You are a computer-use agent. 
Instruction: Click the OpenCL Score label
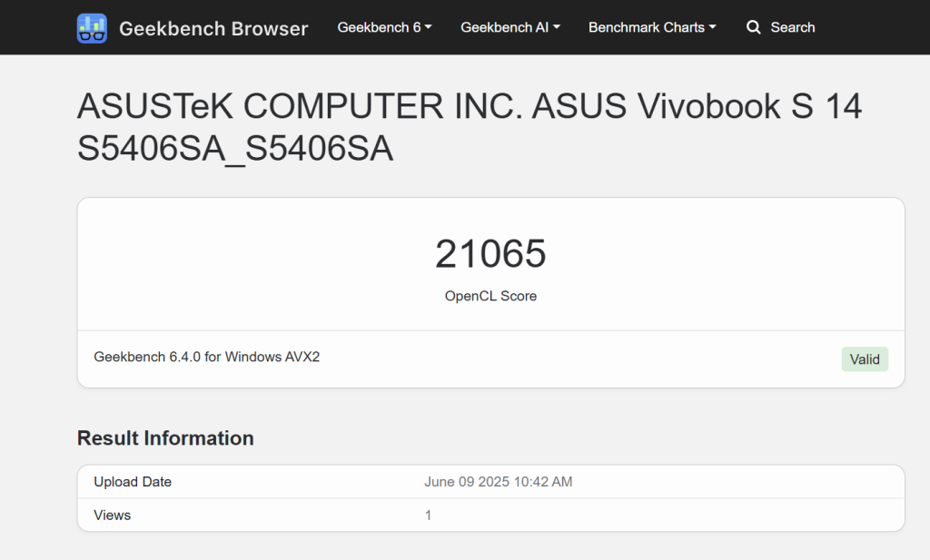click(490, 296)
